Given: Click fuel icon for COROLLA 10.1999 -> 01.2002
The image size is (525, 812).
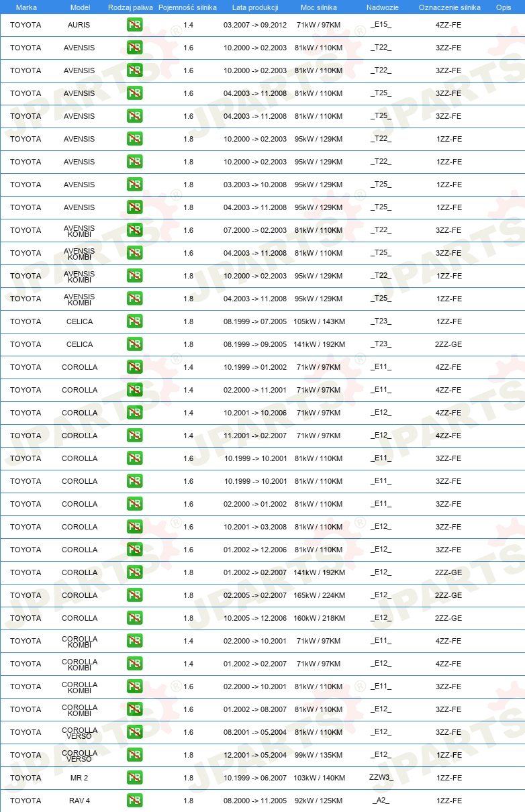Looking at the screenshot, I should coord(134,367).
